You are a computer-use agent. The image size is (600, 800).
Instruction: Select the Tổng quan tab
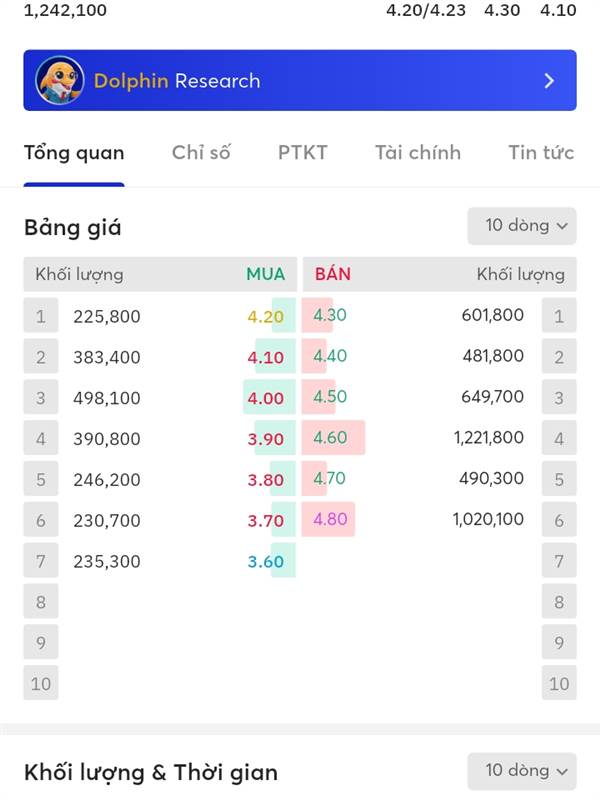pyautogui.click(x=74, y=153)
